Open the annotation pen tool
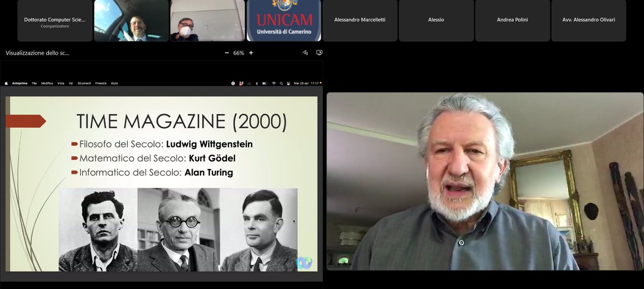 pyautogui.click(x=305, y=53)
